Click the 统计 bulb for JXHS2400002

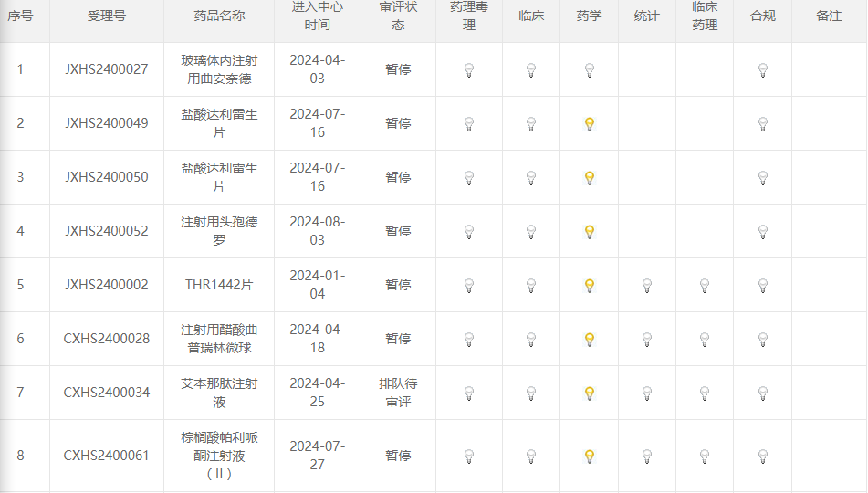(646, 285)
